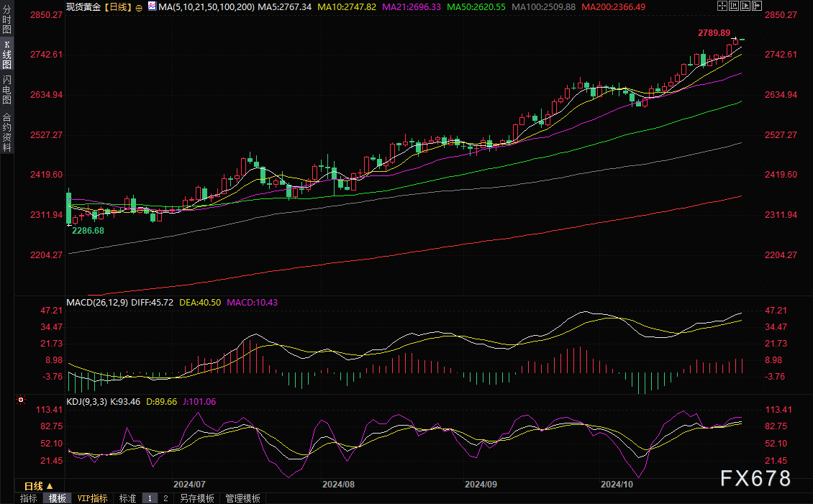Click the export/exit arrow icon
813x504 pixels.
point(756,6)
